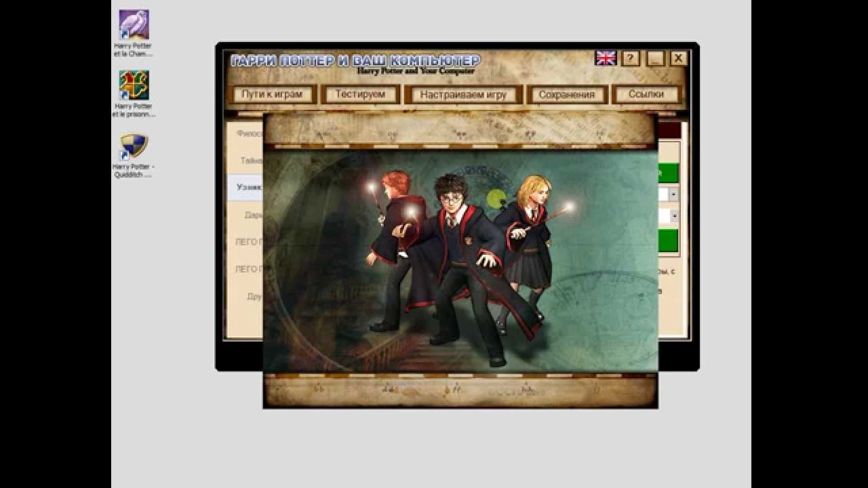Click the Harry Potter trio splash image
Screen dimensions: 868x488
coord(460,261)
